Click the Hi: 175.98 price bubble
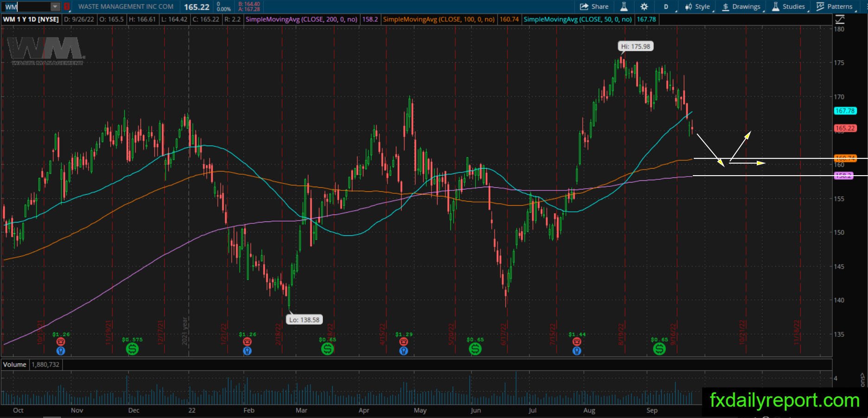Screen dimensions: 868x418 635,46
